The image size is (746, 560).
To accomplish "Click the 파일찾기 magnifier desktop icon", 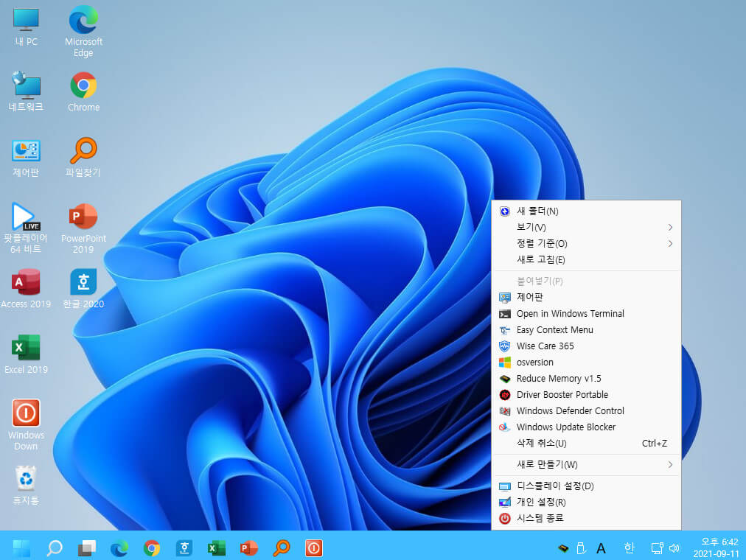I will 83,158.
